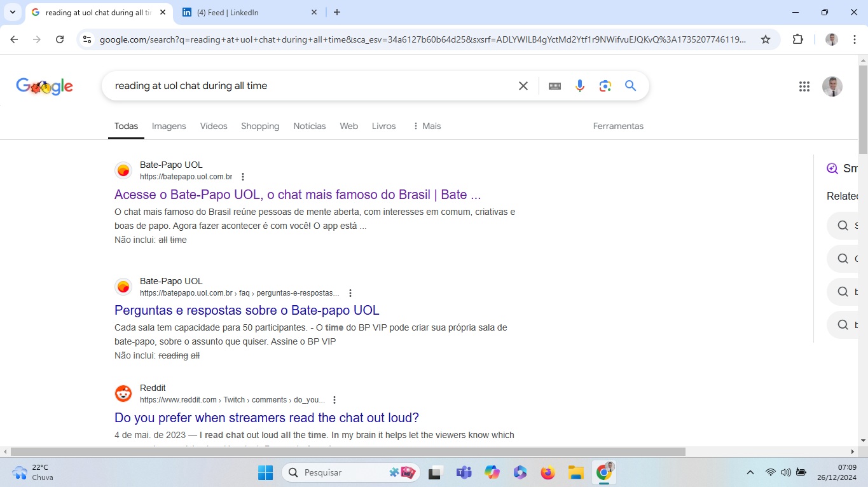This screenshot has height=487, width=868.
Task: Close the Google search results tab
Action: (163, 12)
